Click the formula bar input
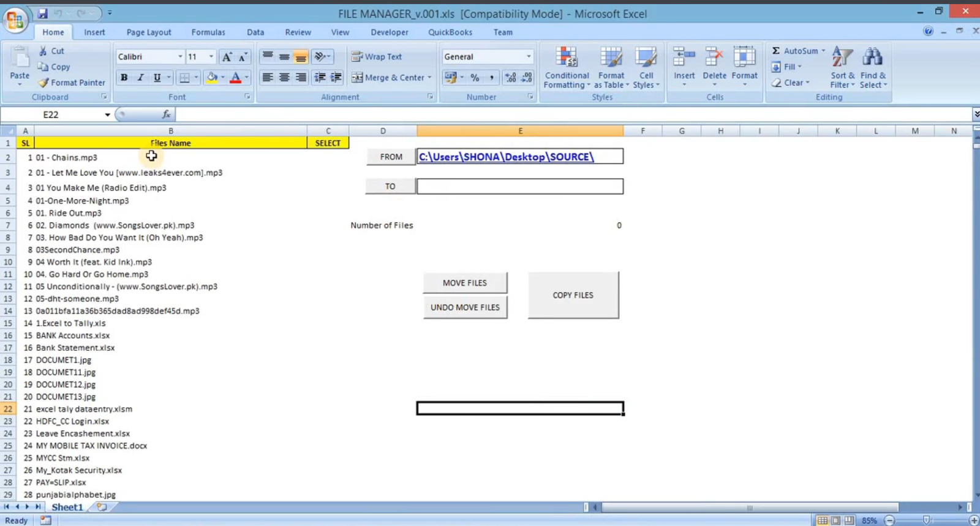 pyautogui.click(x=573, y=115)
